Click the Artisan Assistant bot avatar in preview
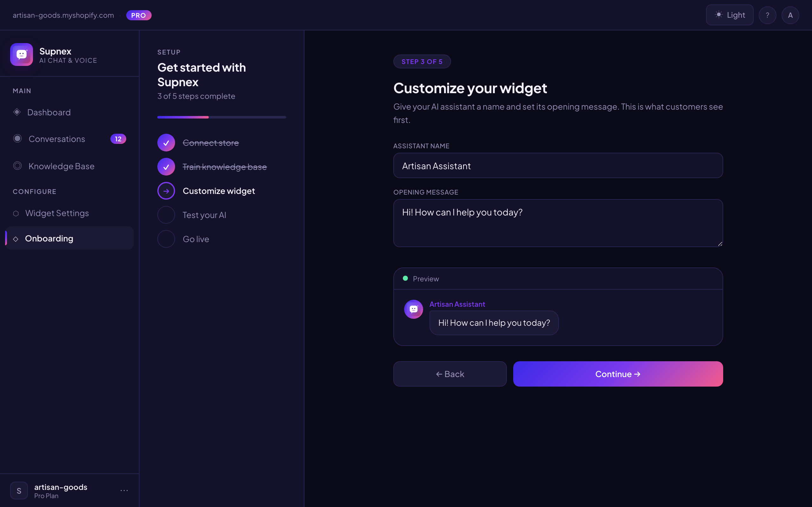 point(414,309)
